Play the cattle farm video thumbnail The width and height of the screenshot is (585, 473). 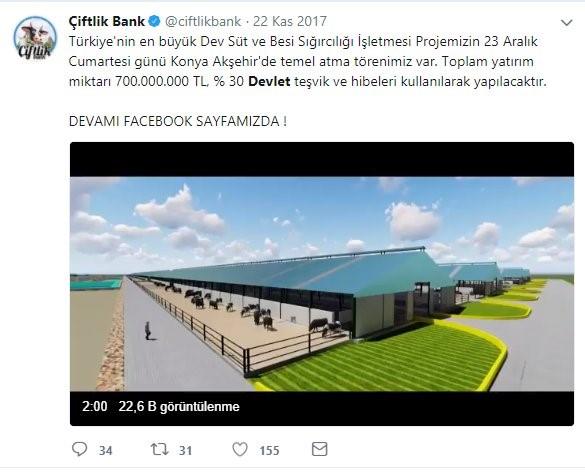coord(322,284)
